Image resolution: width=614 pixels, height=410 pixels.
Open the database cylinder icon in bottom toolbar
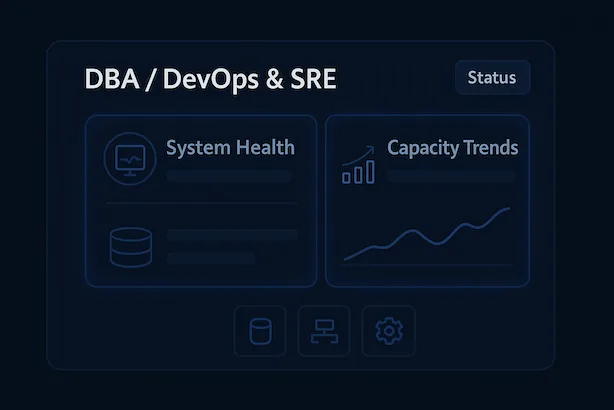pos(260,331)
